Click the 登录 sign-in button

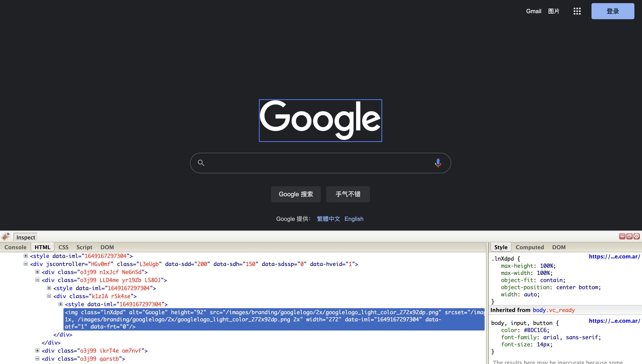click(612, 11)
